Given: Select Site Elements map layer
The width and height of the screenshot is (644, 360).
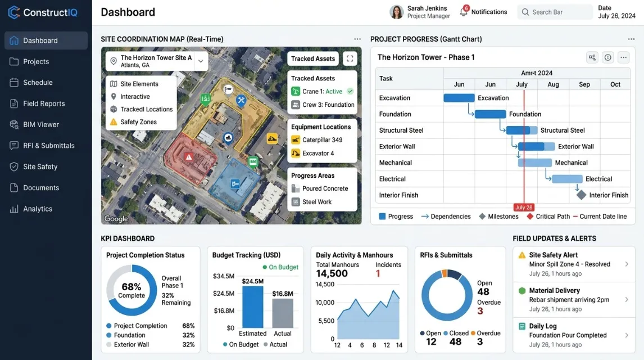Looking at the screenshot, I should pos(135,84).
